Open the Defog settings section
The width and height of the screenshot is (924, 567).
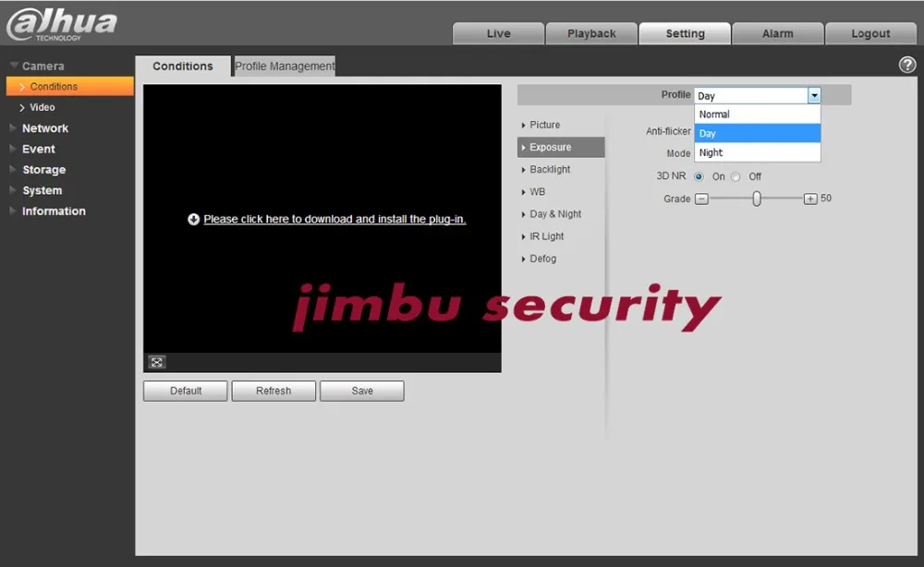click(x=561, y=259)
